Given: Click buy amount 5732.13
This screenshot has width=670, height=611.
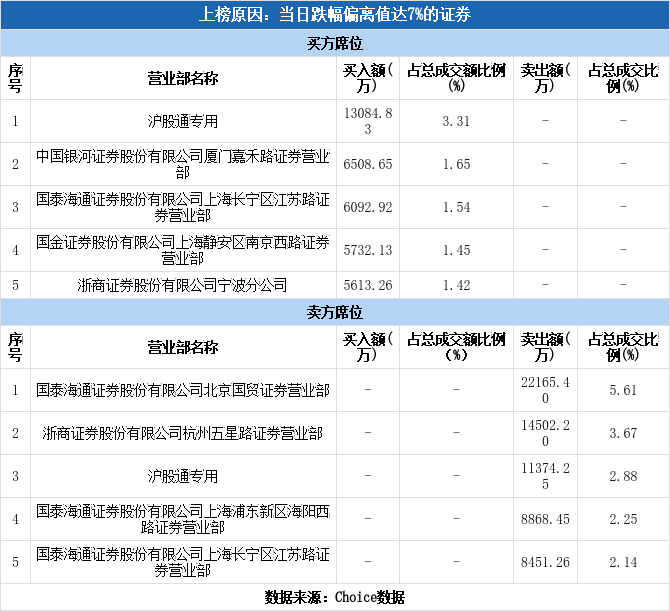Looking at the screenshot, I should coord(368,250).
